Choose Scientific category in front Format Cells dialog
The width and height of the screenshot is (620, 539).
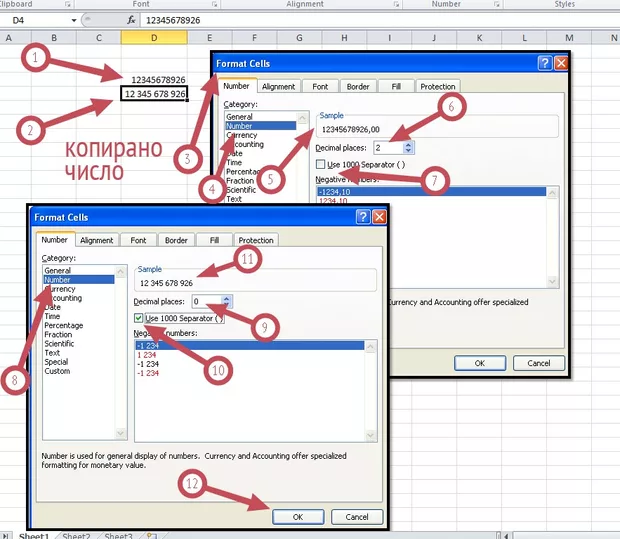59,343
